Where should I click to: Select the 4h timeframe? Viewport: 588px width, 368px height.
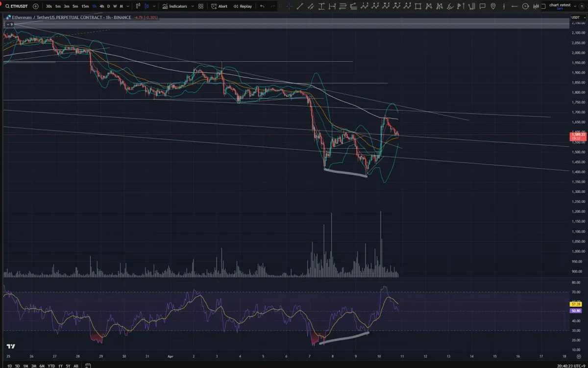pos(102,6)
